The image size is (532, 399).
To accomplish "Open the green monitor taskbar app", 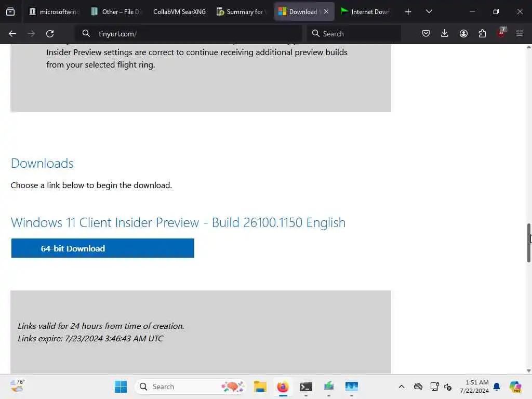I will point(328,387).
